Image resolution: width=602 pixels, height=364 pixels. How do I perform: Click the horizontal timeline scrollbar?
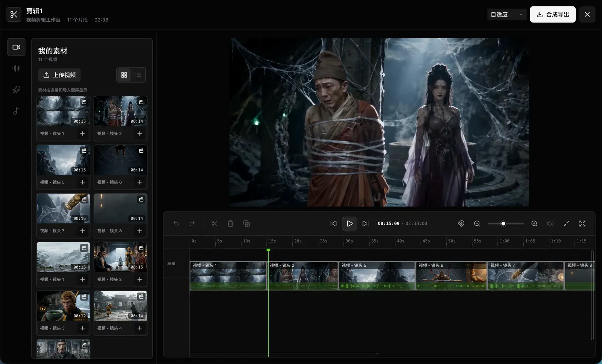click(x=284, y=354)
